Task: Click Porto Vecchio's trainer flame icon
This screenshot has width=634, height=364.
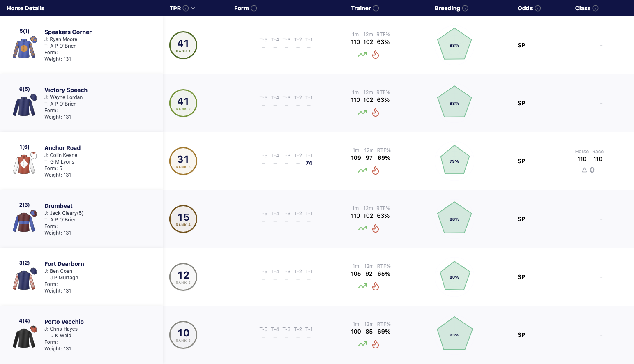Action: 376,344
